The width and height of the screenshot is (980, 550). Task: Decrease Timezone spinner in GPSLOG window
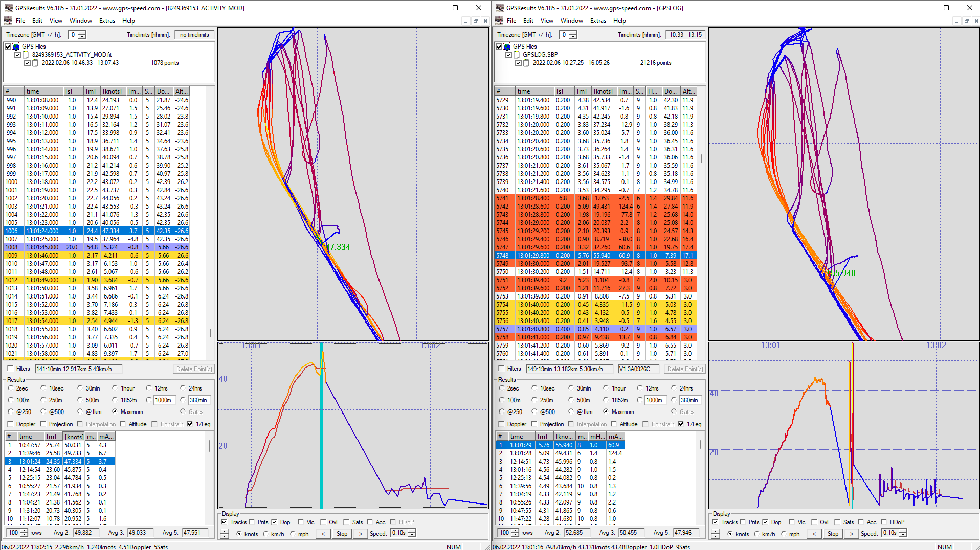(x=573, y=37)
